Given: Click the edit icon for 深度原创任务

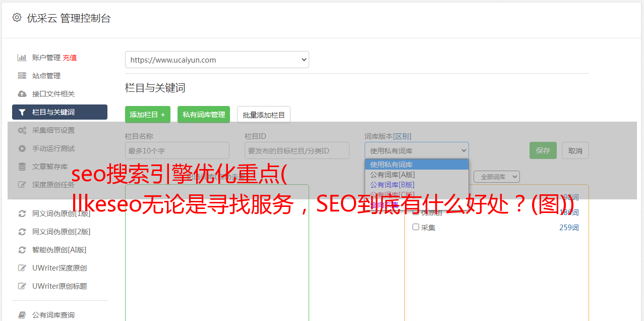Looking at the screenshot, I should coord(22,185).
